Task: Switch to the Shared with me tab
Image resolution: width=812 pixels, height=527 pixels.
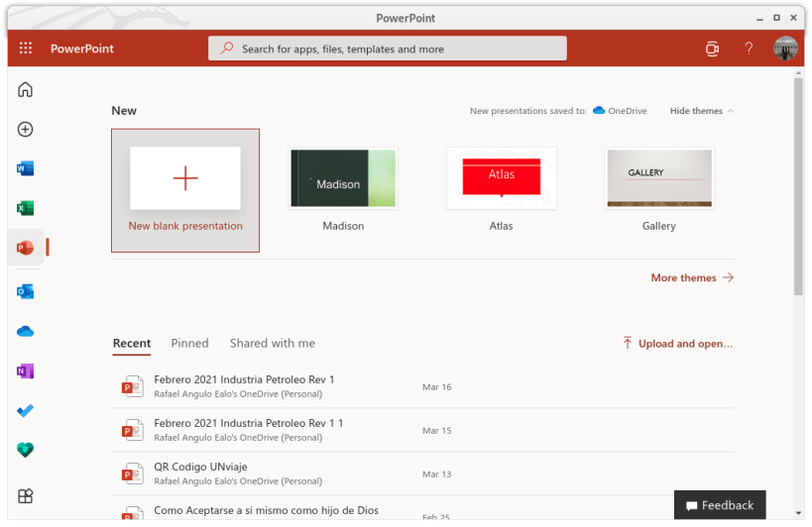Action: (x=273, y=344)
